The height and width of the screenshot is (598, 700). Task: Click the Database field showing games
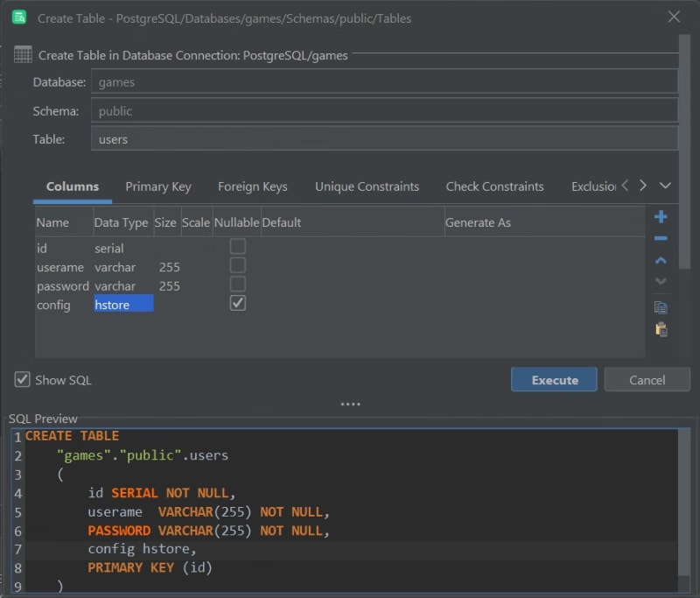(x=384, y=82)
